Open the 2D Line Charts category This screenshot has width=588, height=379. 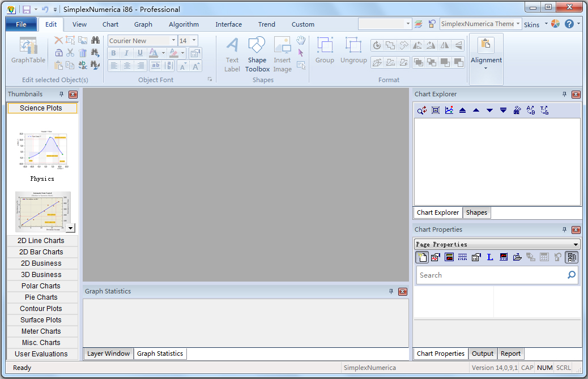point(41,241)
